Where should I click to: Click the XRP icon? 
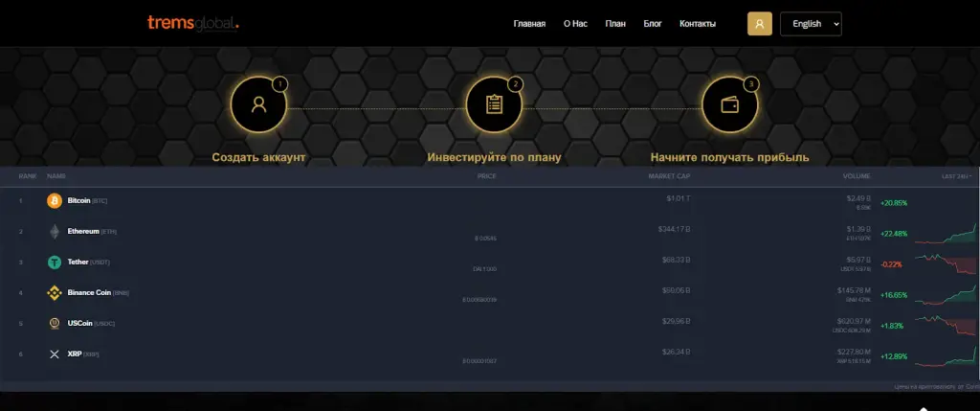click(55, 354)
